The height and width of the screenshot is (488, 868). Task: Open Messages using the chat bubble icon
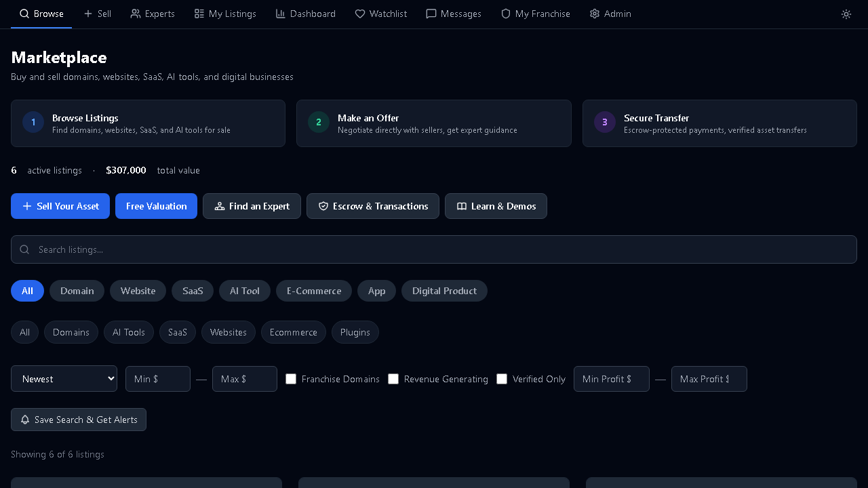[x=431, y=14]
